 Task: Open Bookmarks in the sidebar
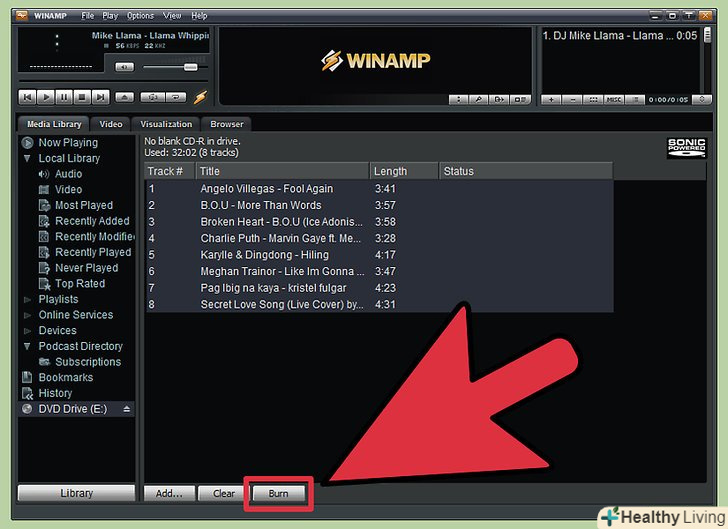coord(65,378)
